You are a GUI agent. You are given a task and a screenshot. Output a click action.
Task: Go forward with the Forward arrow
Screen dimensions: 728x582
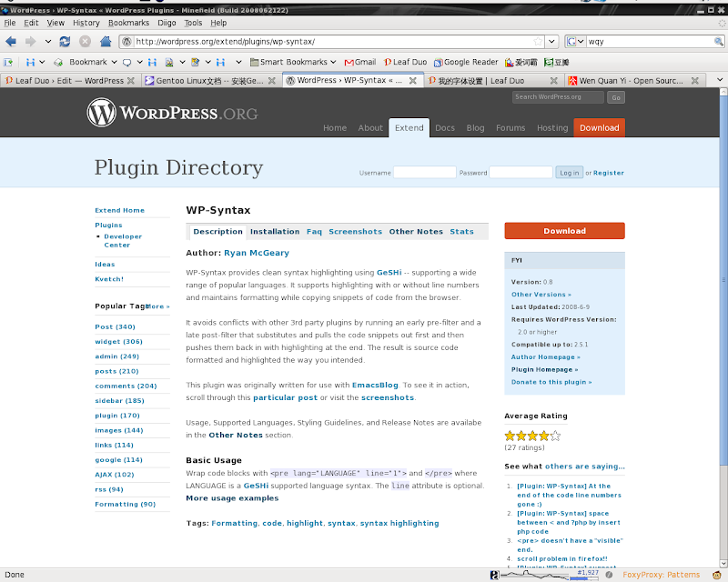(x=31, y=42)
